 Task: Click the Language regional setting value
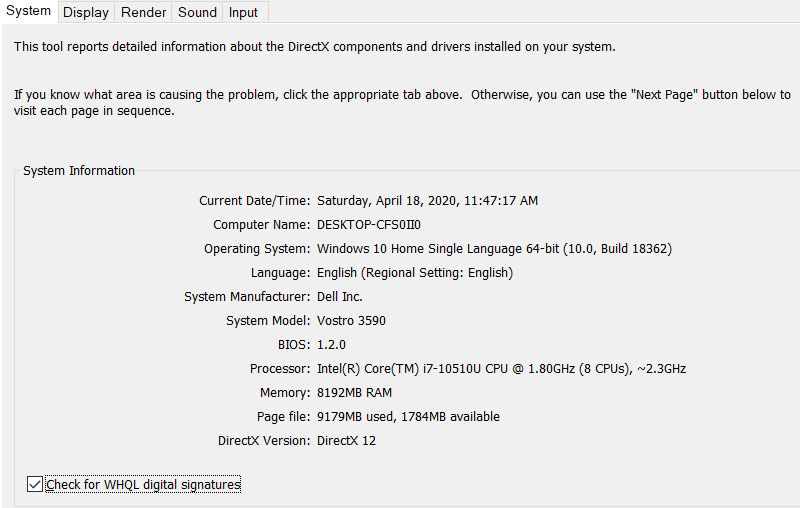(x=414, y=273)
